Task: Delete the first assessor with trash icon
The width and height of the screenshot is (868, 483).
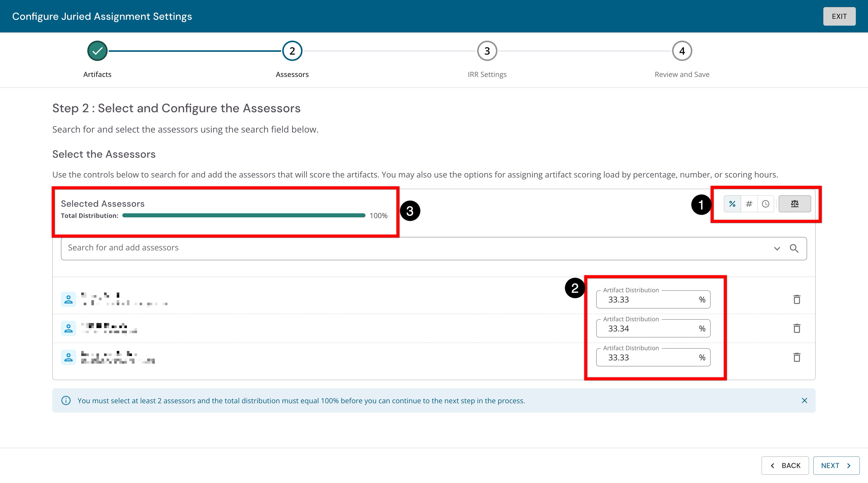Action: pos(797,299)
